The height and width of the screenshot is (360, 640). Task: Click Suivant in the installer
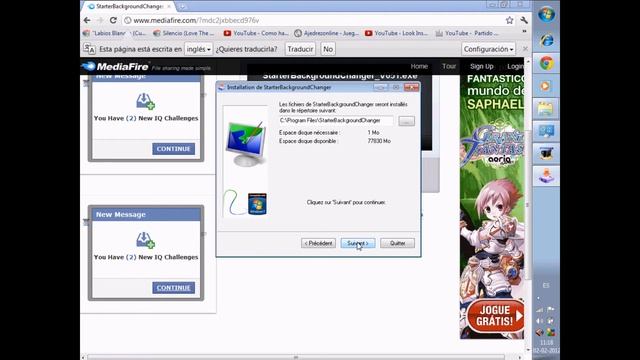[x=358, y=243]
